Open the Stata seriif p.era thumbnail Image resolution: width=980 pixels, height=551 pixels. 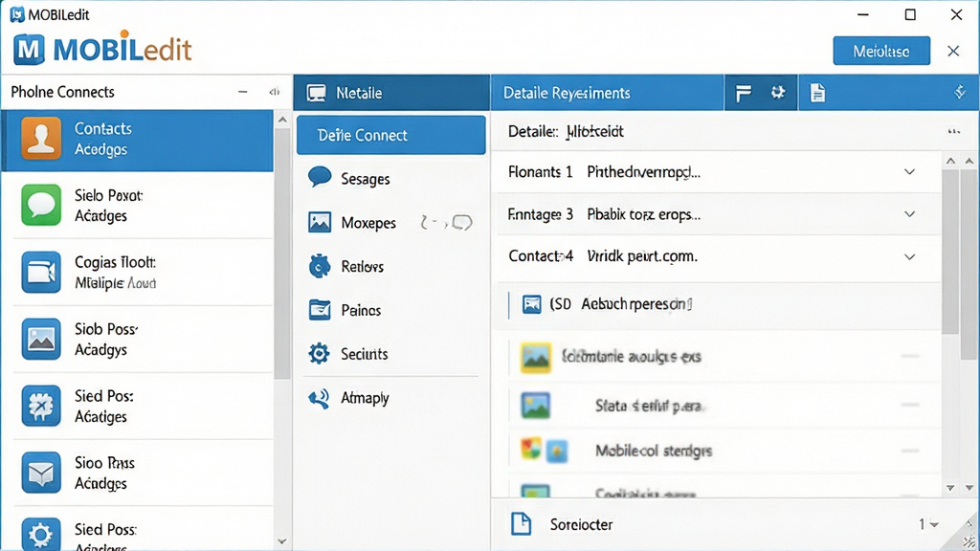click(536, 406)
